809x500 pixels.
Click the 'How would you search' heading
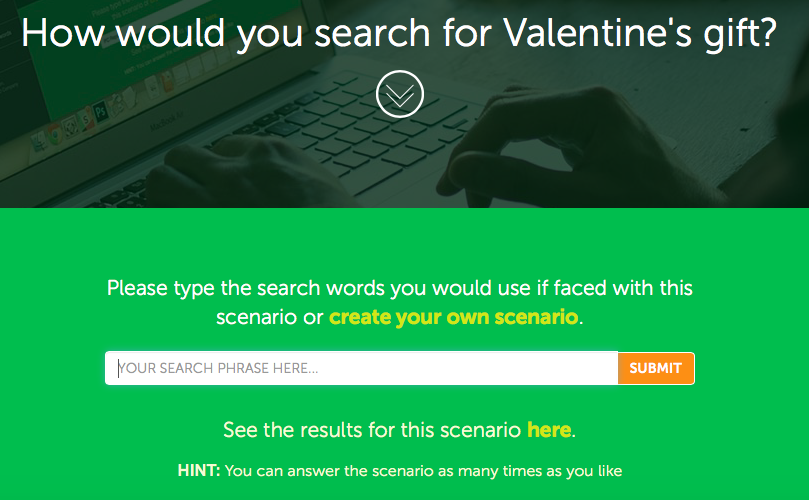point(399,33)
